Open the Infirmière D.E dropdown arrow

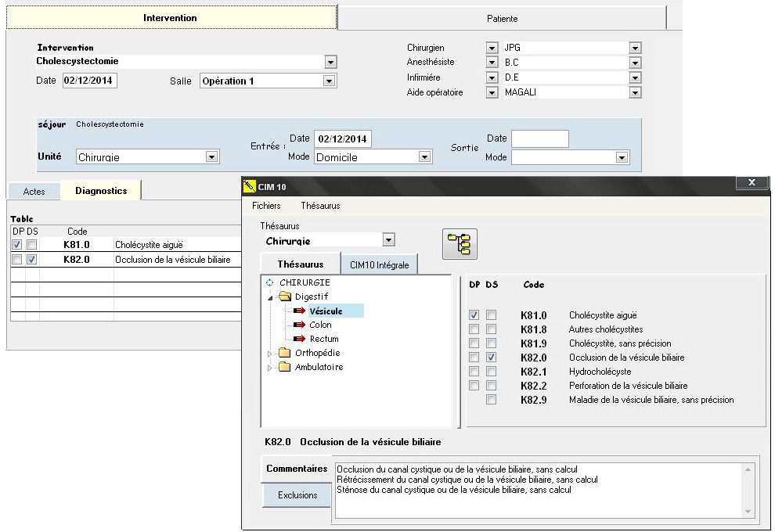(x=635, y=77)
